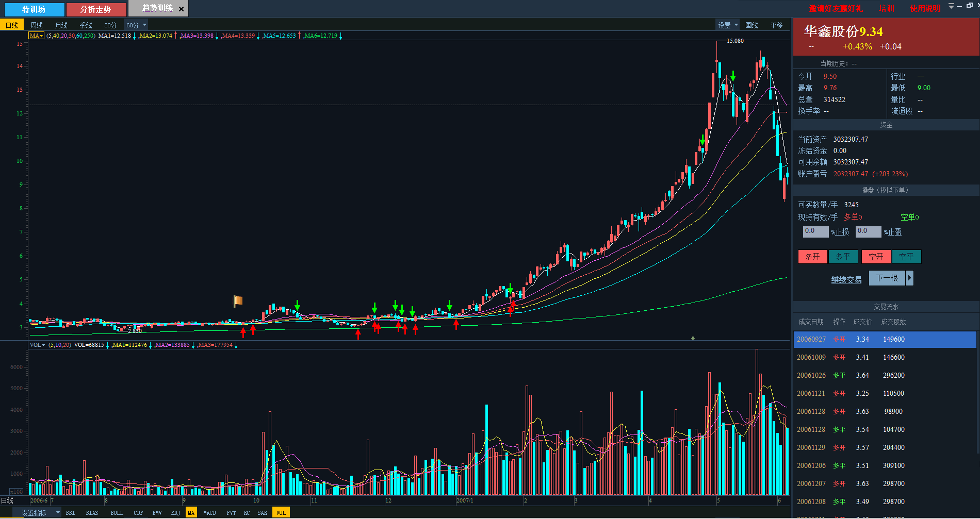The image size is (980, 519).
Task: Enable the BOLL indicator
Action: click(x=117, y=513)
